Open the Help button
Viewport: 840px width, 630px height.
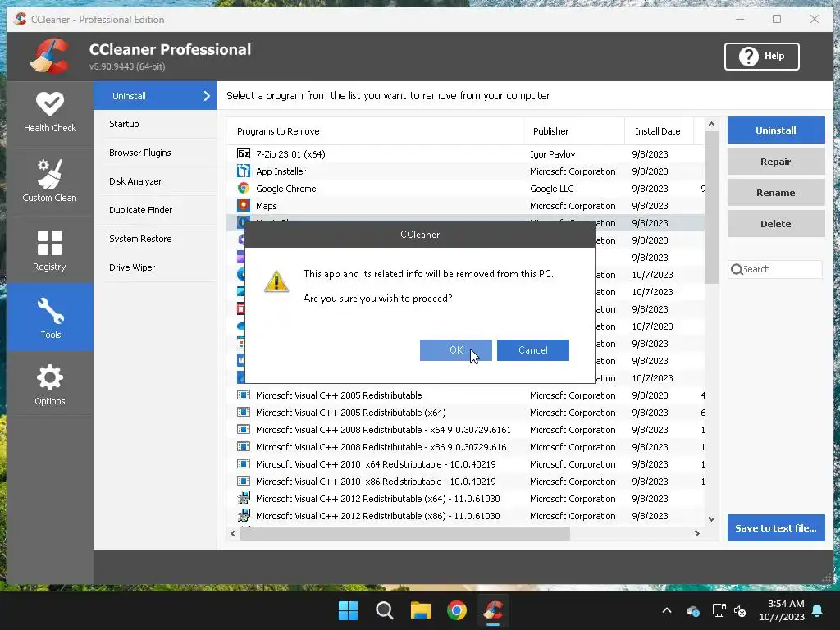coord(762,57)
